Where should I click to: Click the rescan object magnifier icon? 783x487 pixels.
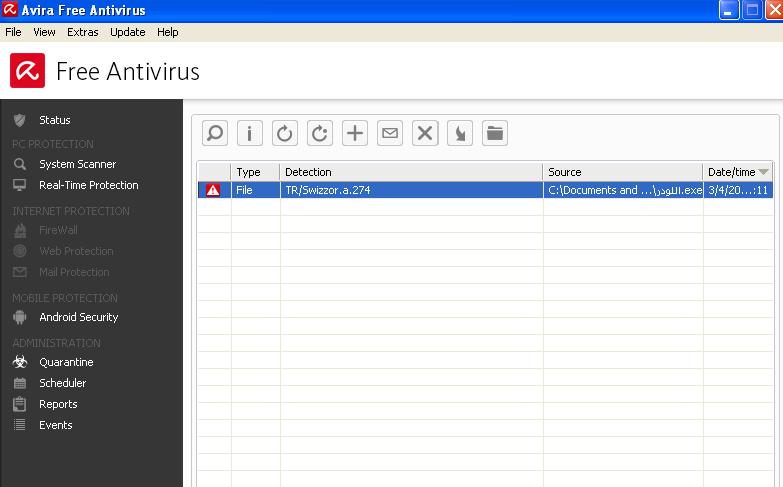pos(215,133)
